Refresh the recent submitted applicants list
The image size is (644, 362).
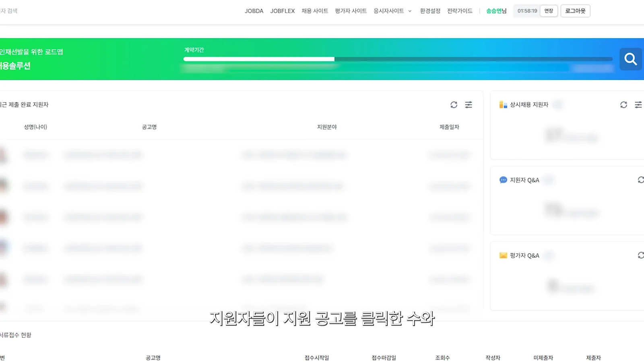454,105
